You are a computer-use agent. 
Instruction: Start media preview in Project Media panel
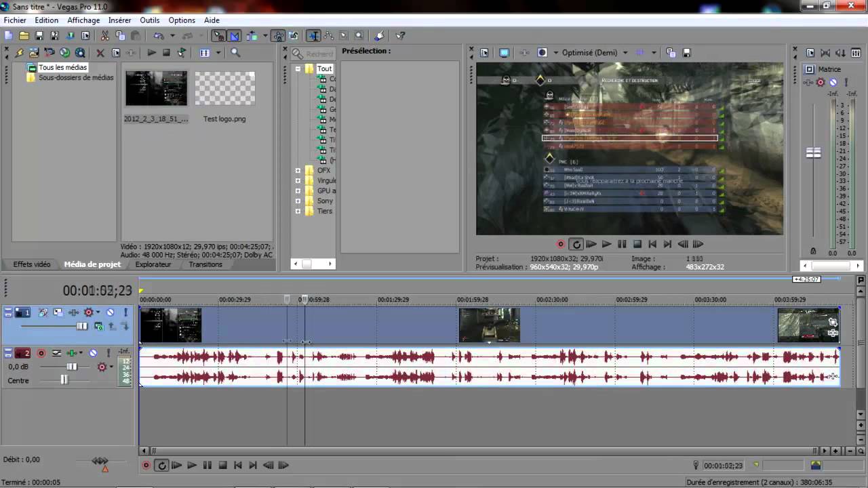[x=151, y=52]
